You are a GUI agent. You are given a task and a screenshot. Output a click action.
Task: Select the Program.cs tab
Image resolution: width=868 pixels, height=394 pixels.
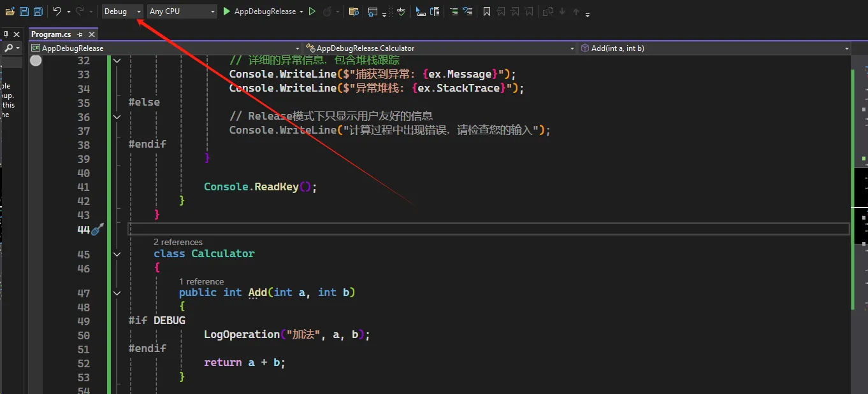pos(51,34)
